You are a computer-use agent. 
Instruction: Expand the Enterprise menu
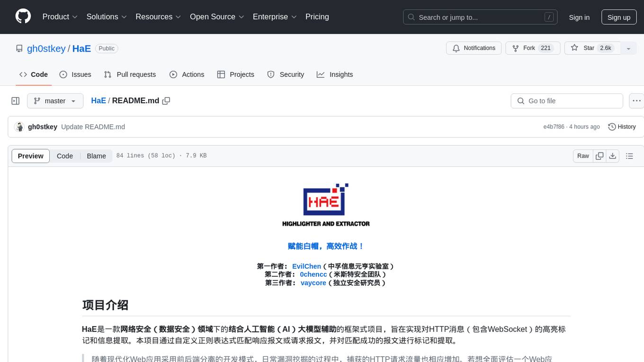[275, 17]
